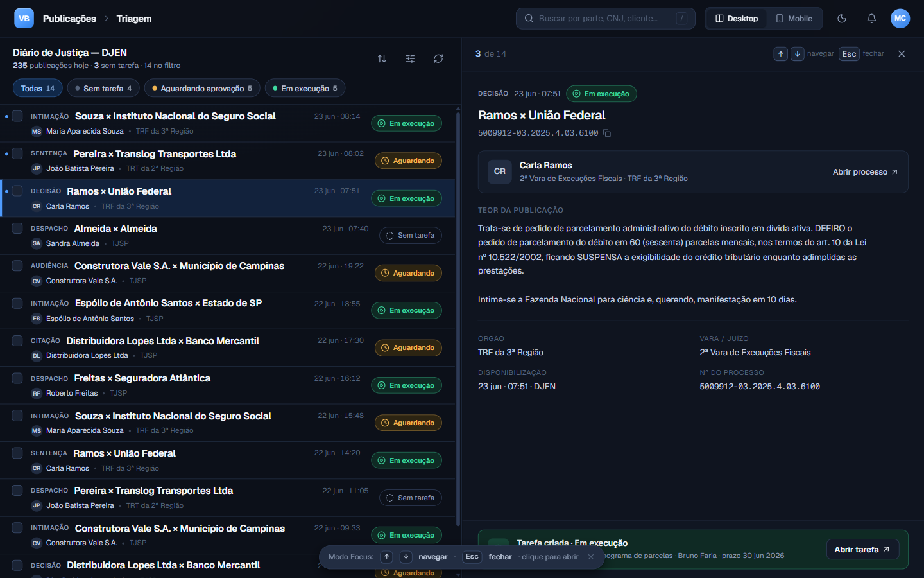Toggle dark mode moon icon
Screen dimensions: 924x578
click(x=842, y=19)
